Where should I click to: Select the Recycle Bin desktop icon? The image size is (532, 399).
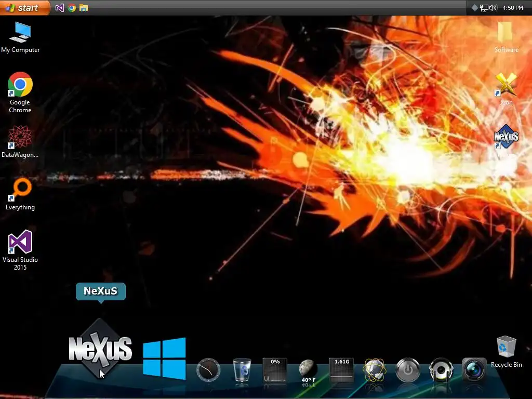point(506,352)
